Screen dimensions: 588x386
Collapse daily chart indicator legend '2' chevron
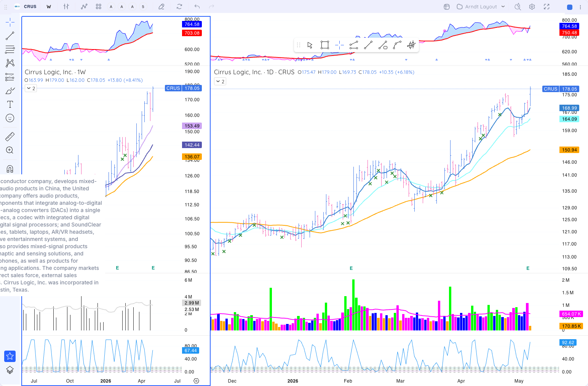pos(220,81)
